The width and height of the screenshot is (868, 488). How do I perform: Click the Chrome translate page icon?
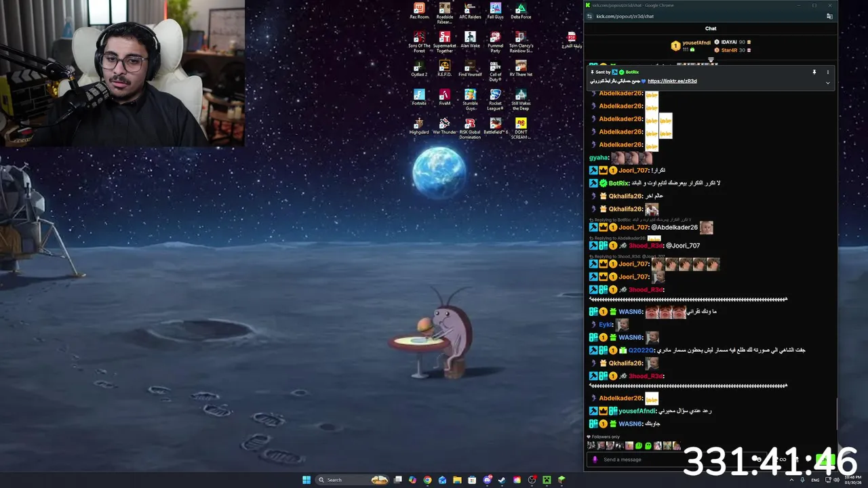click(829, 16)
